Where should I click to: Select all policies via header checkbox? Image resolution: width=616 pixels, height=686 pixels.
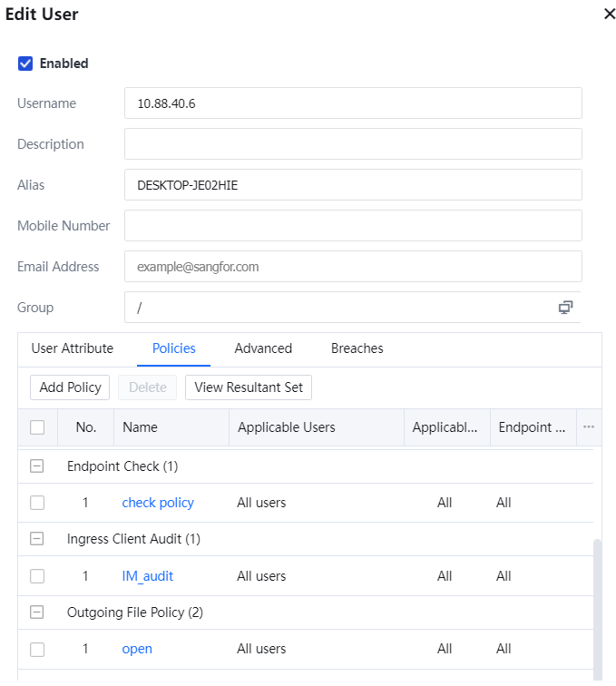37,427
